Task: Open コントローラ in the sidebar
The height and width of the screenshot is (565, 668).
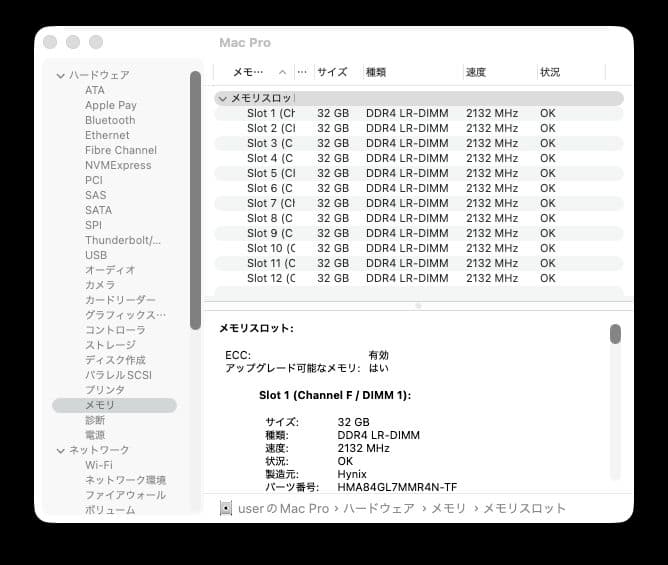Action: coord(115,330)
